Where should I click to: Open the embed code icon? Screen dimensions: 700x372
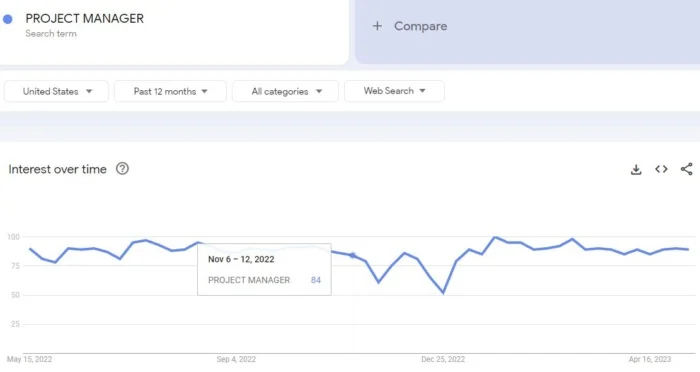point(661,169)
